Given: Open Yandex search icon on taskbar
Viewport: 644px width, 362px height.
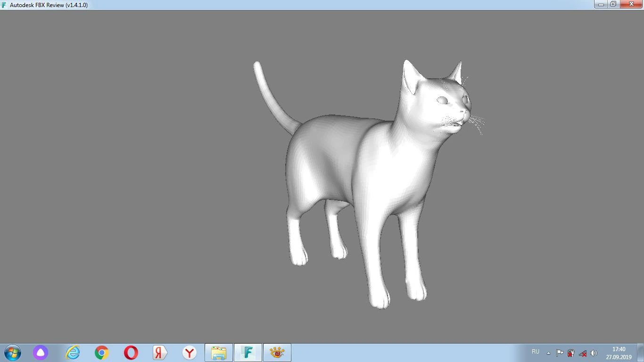Looking at the screenshot, I should point(160,353).
